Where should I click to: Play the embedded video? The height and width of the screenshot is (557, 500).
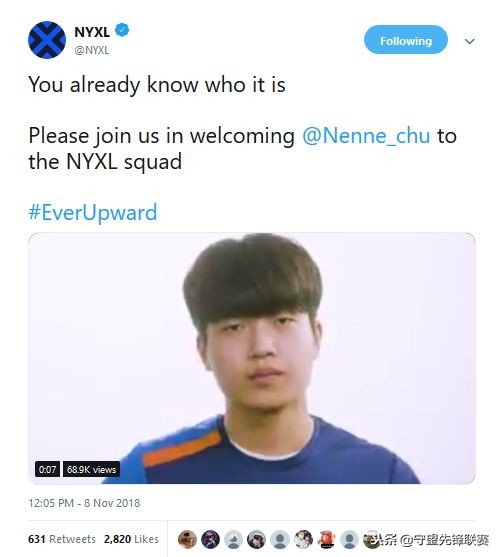click(x=252, y=358)
